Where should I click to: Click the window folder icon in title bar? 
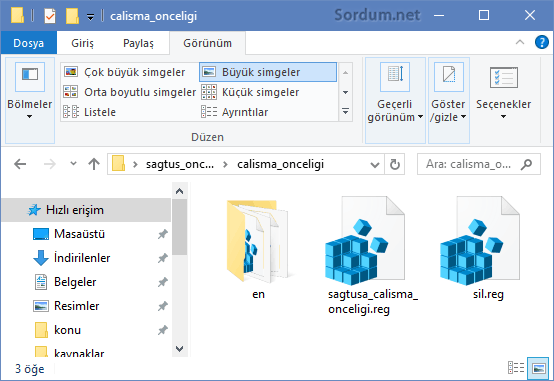click(17, 16)
